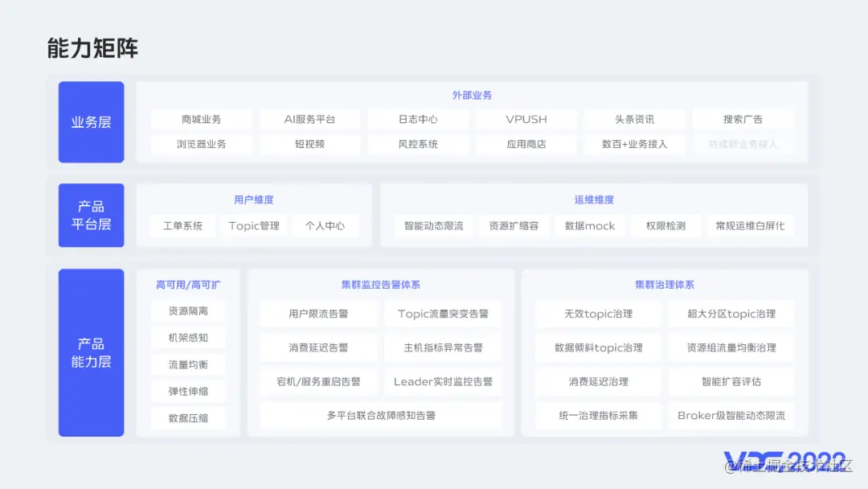Switch to the 产品能力层 section
Image resolution: width=868 pixels, height=489 pixels.
tap(91, 352)
